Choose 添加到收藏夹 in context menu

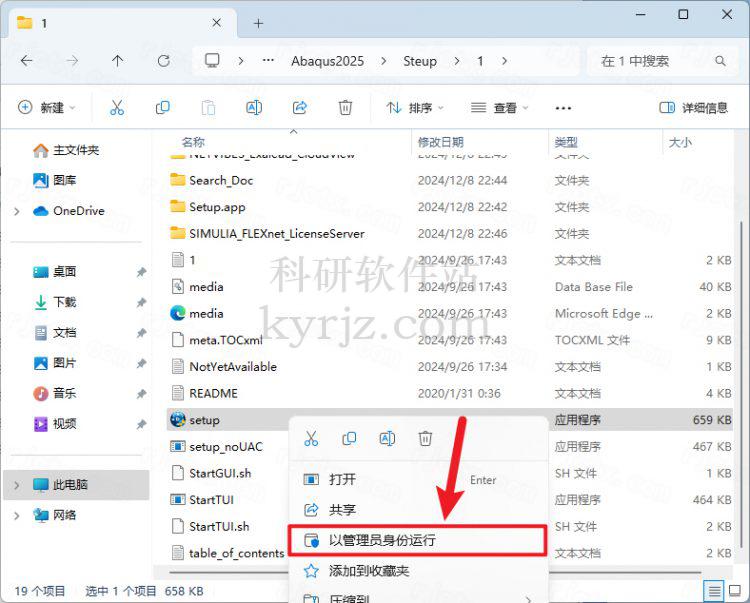click(419, 571)
